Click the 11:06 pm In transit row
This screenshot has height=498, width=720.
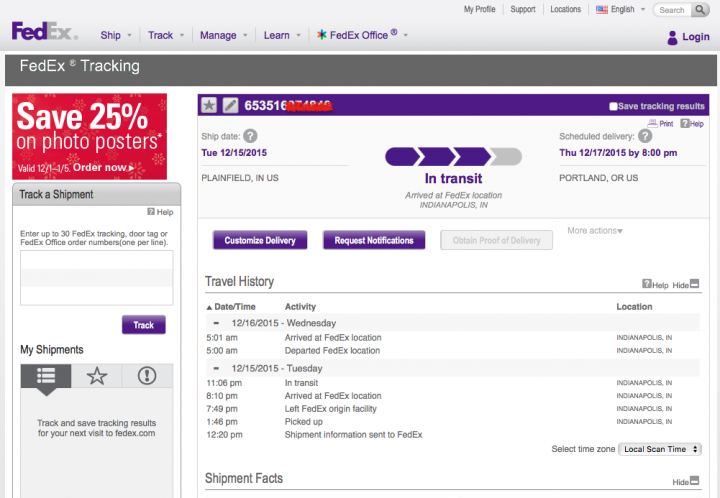click(453, 383)
